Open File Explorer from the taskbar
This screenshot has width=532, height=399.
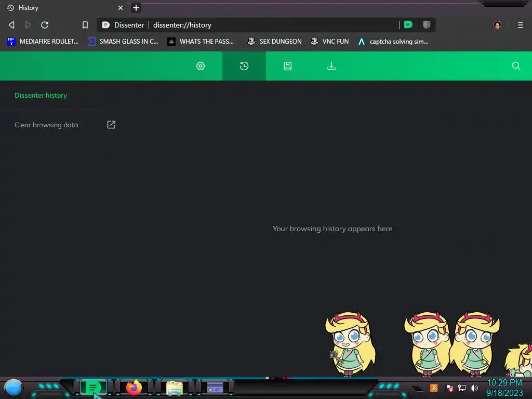[175, 388]
